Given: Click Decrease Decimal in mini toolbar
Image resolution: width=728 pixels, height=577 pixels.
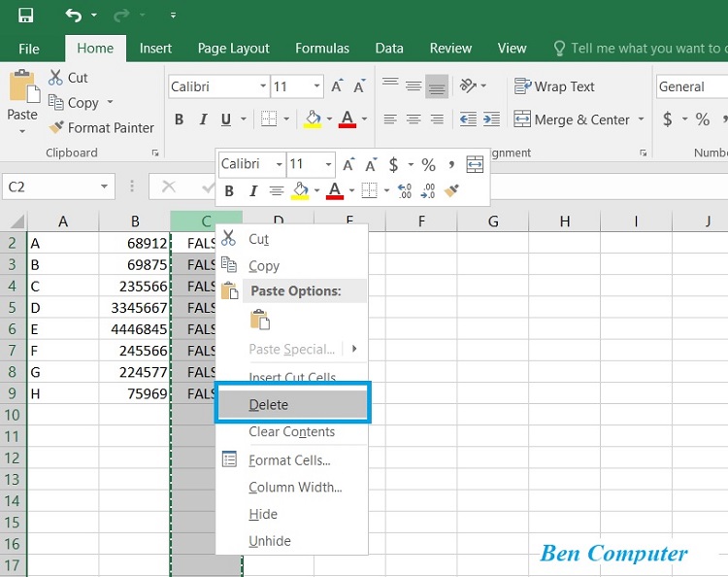Looking at the screenshot, I should [428, 190].
